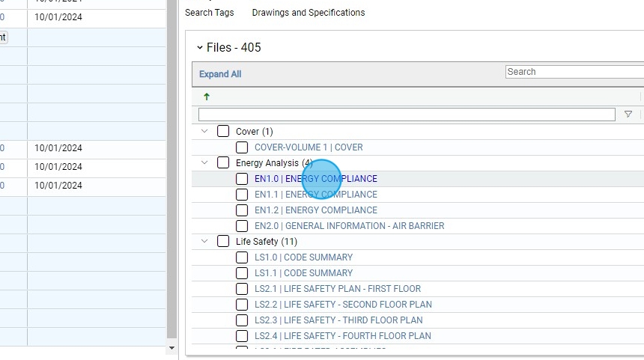Click the column filter text field
Screen dimensions: 644x360
coord(407,115)
